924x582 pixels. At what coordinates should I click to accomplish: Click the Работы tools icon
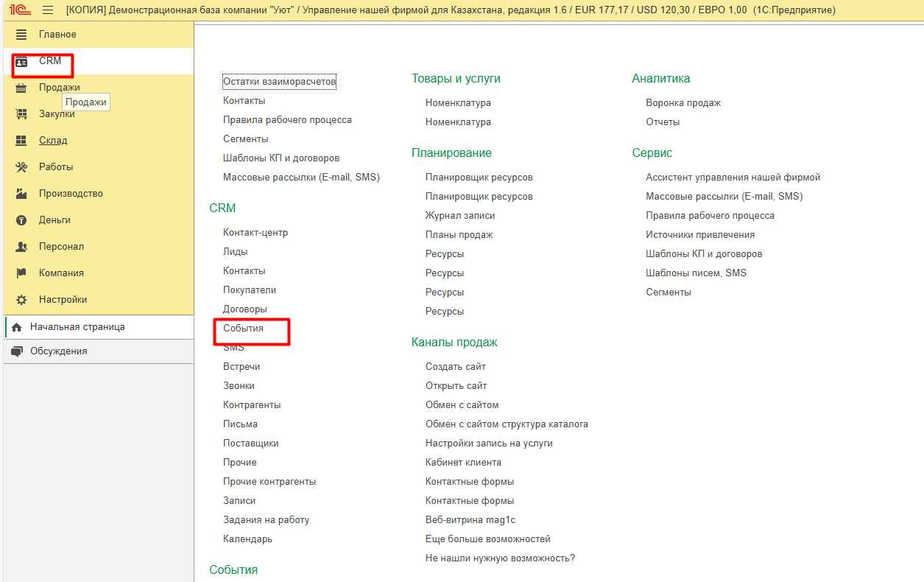21,167
